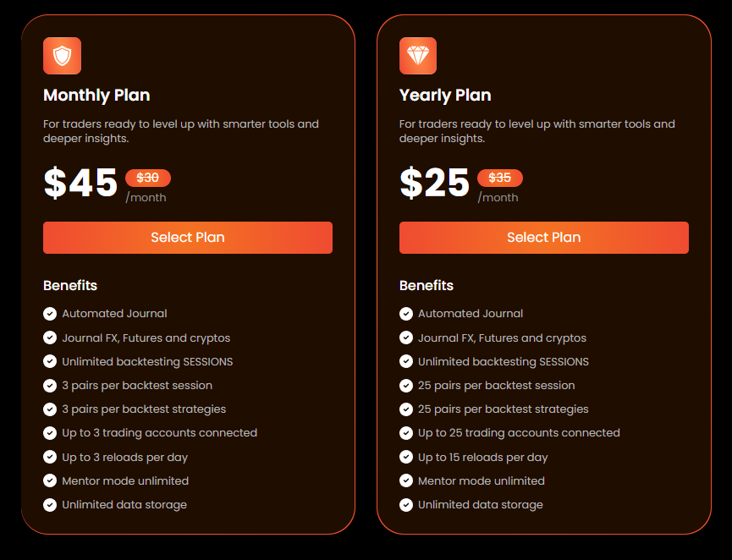Click the $45 monthly price

80,183
